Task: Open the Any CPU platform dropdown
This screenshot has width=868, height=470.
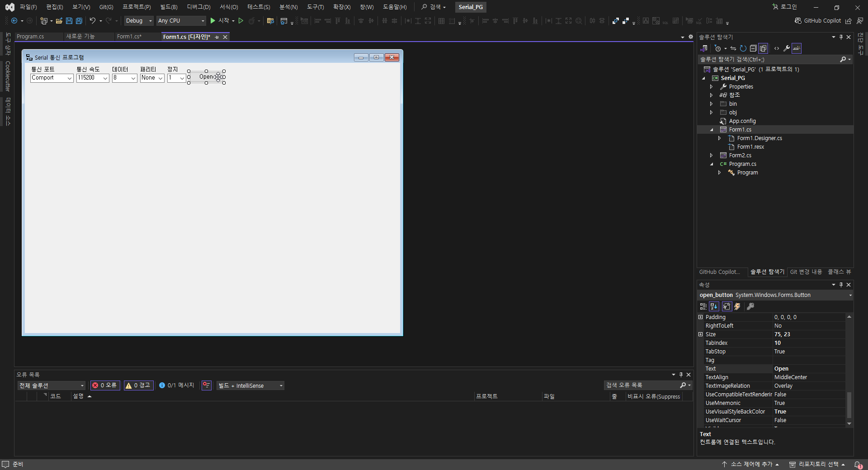Action: (181, 21)
